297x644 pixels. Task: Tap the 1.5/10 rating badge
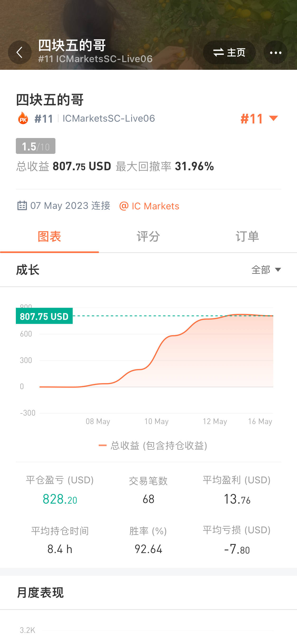(36, 146)
